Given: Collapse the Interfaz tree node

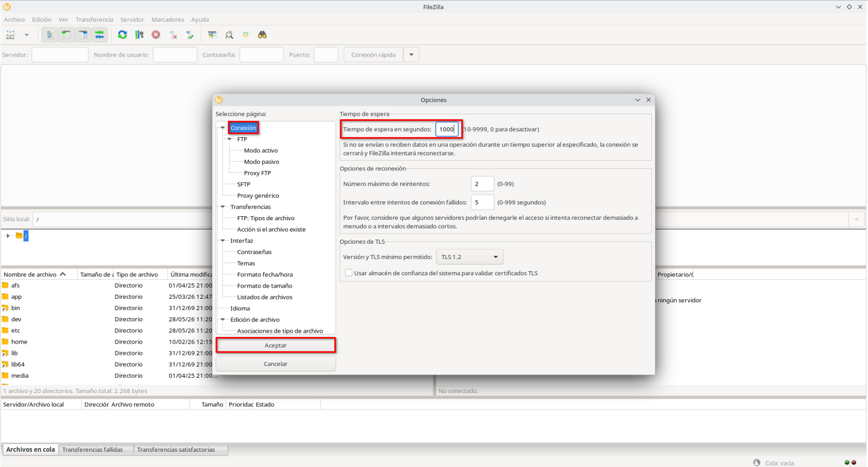Looking at the screenshot, I should tap(223, 241).
